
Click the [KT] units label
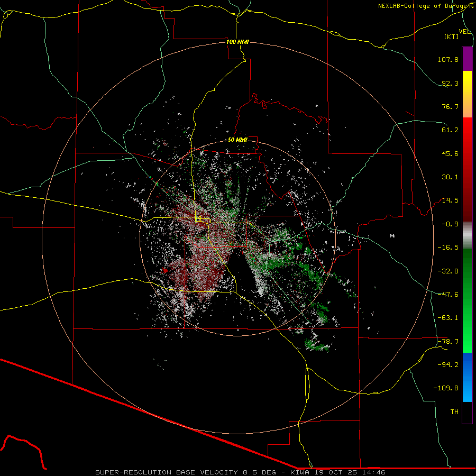coord(452,37)
